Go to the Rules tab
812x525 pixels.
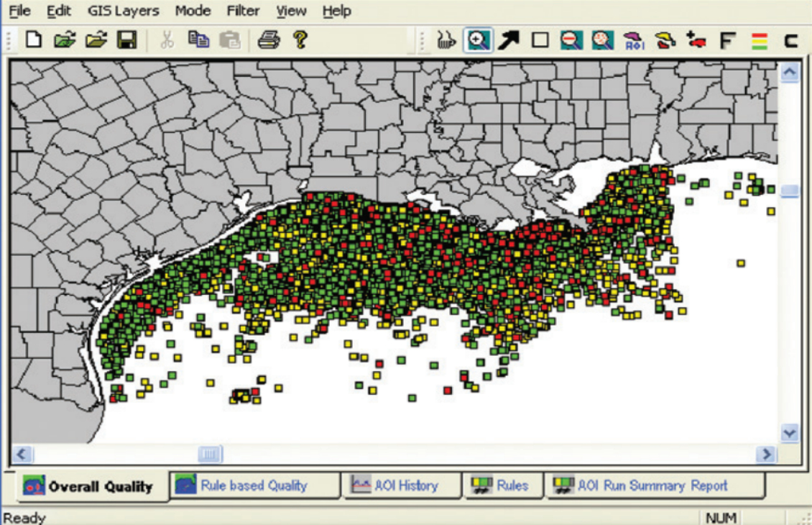pyautogui.click(x=503, y=485)
